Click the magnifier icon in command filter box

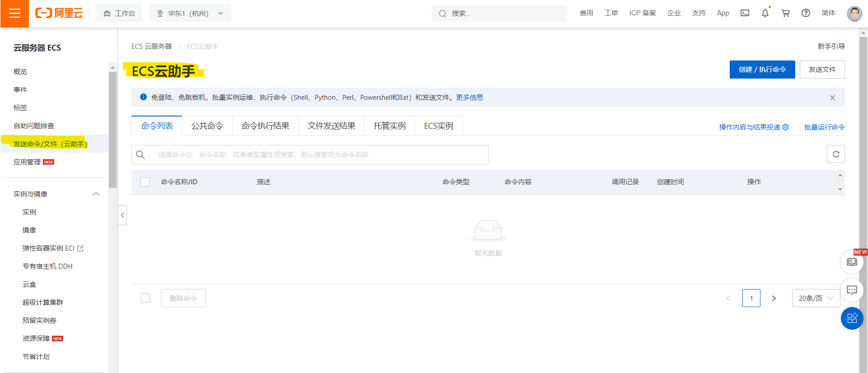click(x=141, y=154)
